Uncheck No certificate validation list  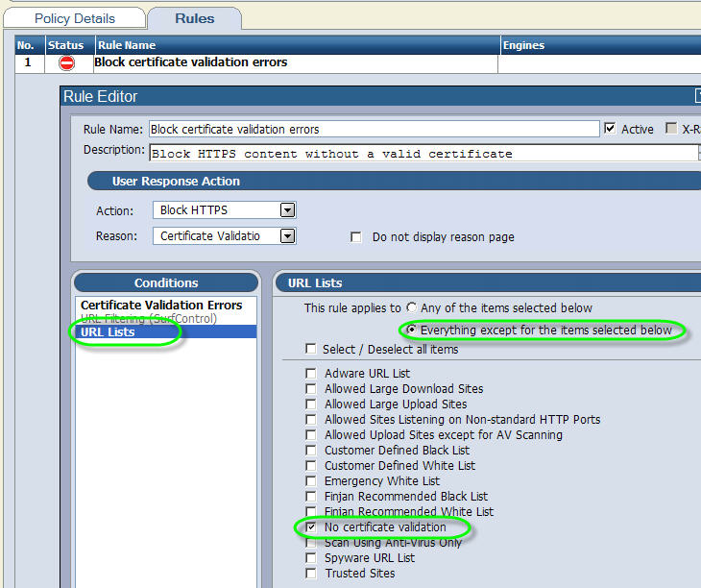[310, 527]
